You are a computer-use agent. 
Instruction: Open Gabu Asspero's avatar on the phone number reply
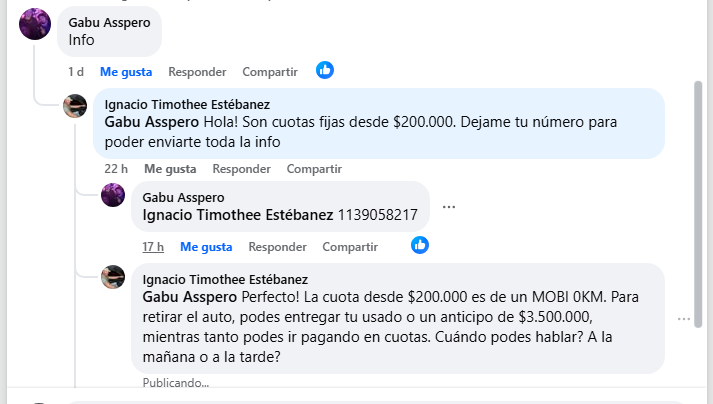pos(113,195)
